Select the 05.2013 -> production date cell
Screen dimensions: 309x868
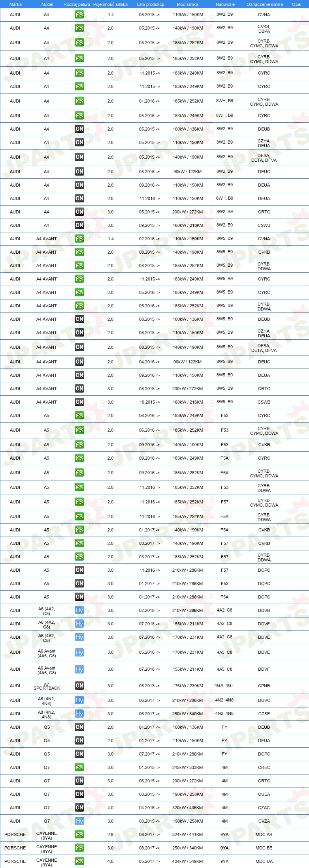[x=149, y=686]
